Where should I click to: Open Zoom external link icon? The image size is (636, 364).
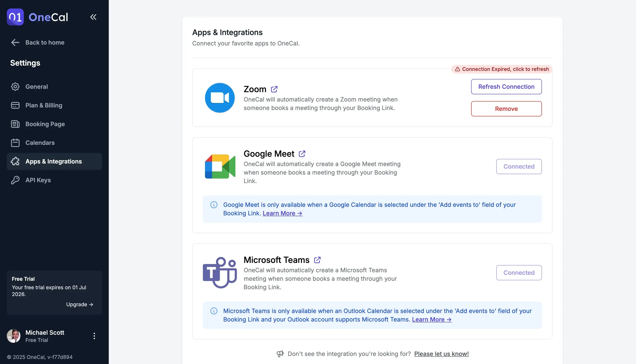pyautogui.click(x=274, y=89)
